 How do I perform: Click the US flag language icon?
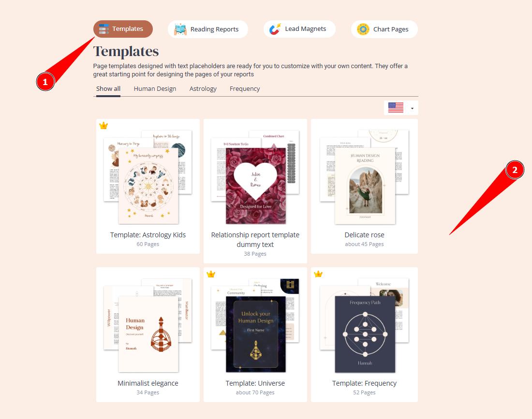396,107
